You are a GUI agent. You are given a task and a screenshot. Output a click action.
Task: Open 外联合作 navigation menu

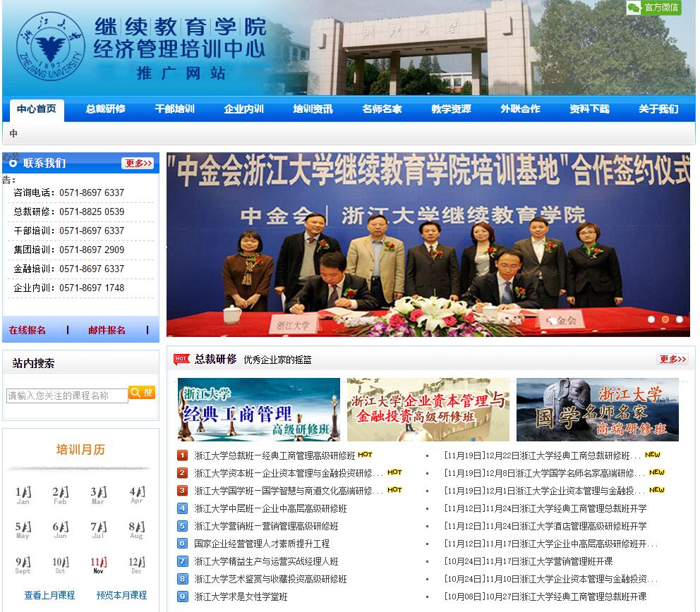click(x=521, y=109)
